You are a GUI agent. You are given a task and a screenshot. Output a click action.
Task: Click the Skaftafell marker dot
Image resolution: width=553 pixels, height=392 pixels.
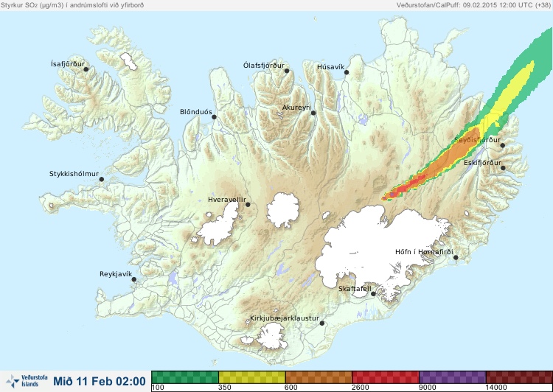coord(373,294)
